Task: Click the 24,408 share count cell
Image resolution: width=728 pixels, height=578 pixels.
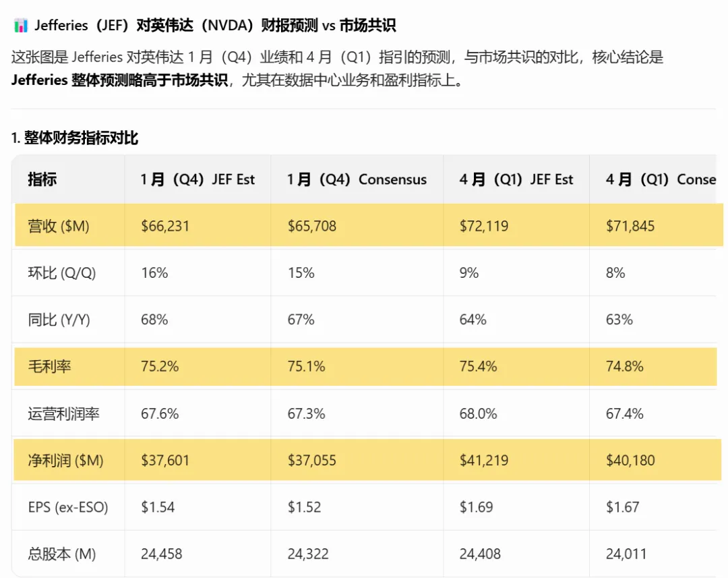Action: click(480, 554)
